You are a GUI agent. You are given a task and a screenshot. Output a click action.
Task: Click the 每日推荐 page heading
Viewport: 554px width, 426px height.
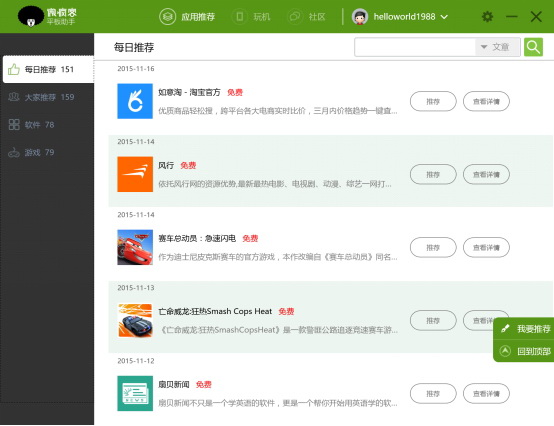(x=134, y=47)
